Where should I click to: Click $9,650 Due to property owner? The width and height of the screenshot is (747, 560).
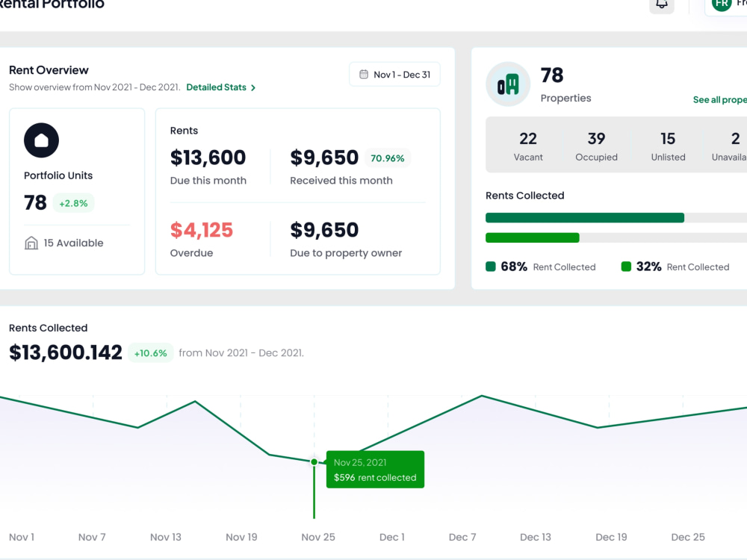click(x=324, y=230)
